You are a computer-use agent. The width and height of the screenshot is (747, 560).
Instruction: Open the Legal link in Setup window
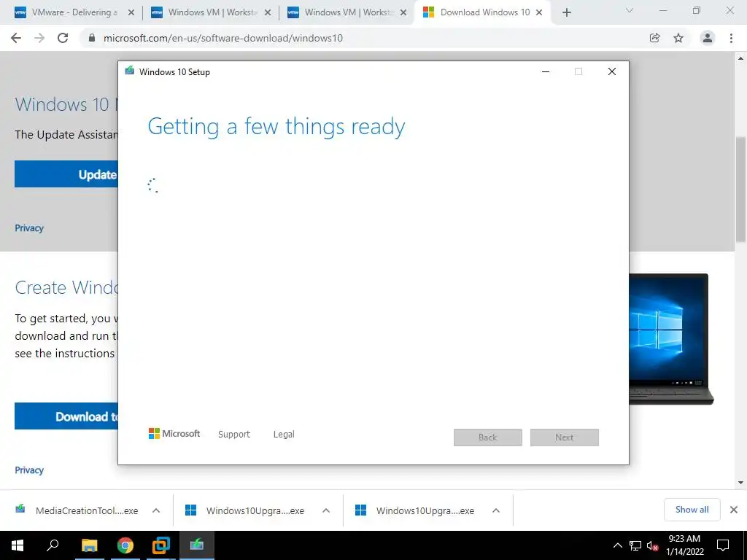(x=284, y=435)
